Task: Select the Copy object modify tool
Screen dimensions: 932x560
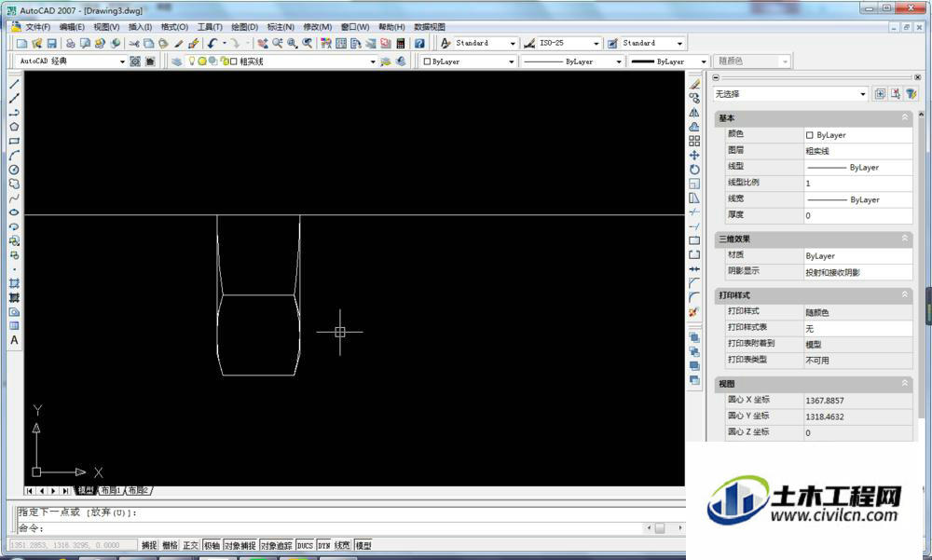Action: coord(694,98)
